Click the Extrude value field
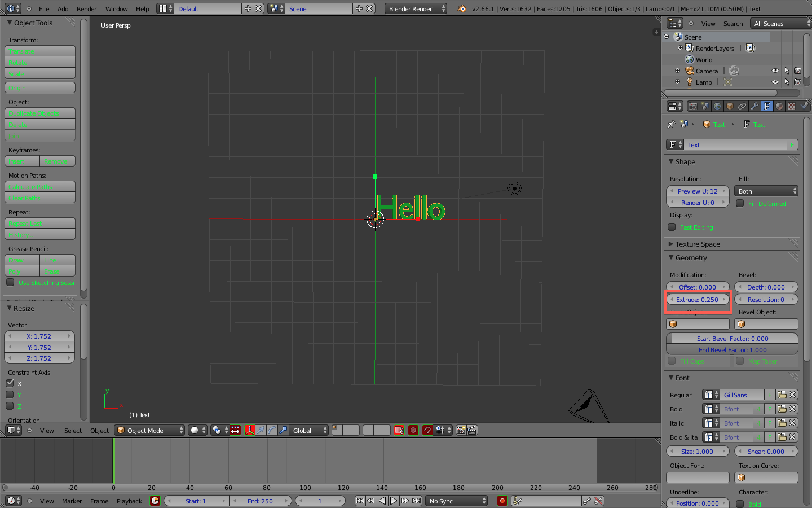 pyautogui.click(x=698, y=300)
